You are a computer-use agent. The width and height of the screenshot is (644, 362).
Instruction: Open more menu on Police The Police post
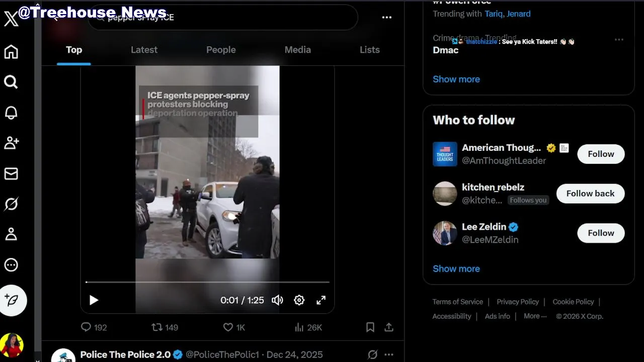[389, 354]
